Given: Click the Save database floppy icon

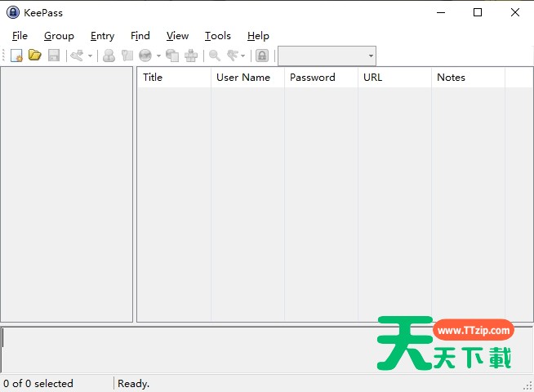Looking at the screenshot, I should [54, 56].
